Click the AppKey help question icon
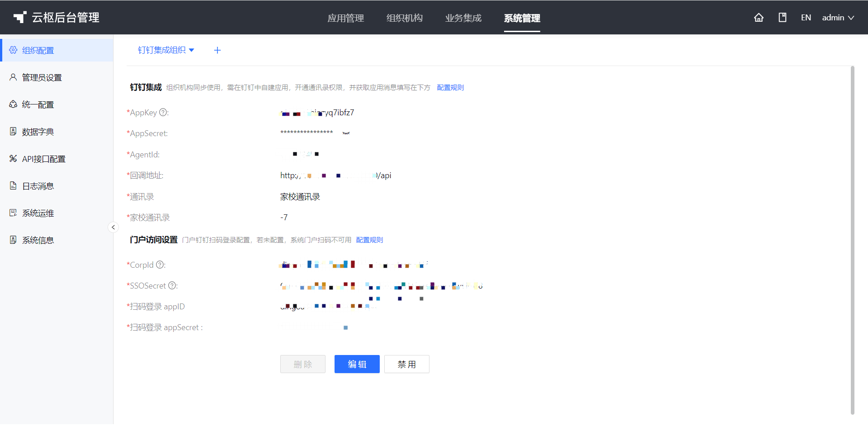 163,112
